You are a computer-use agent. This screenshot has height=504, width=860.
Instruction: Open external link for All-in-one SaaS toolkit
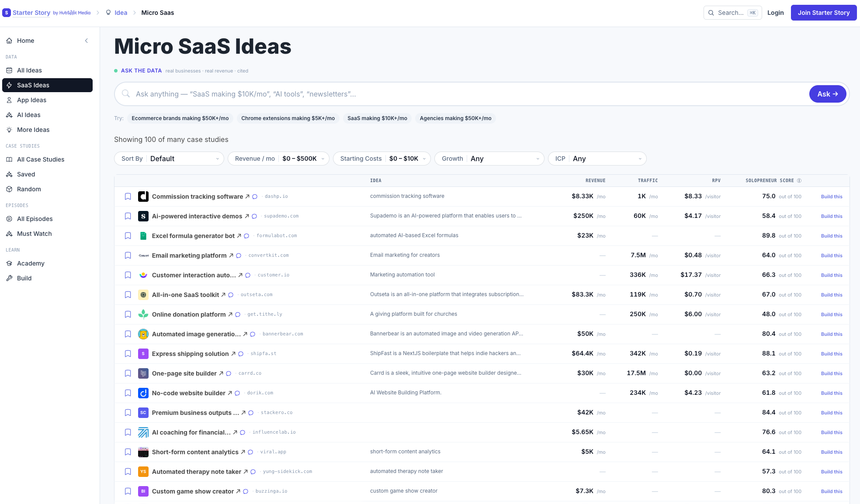223,295
